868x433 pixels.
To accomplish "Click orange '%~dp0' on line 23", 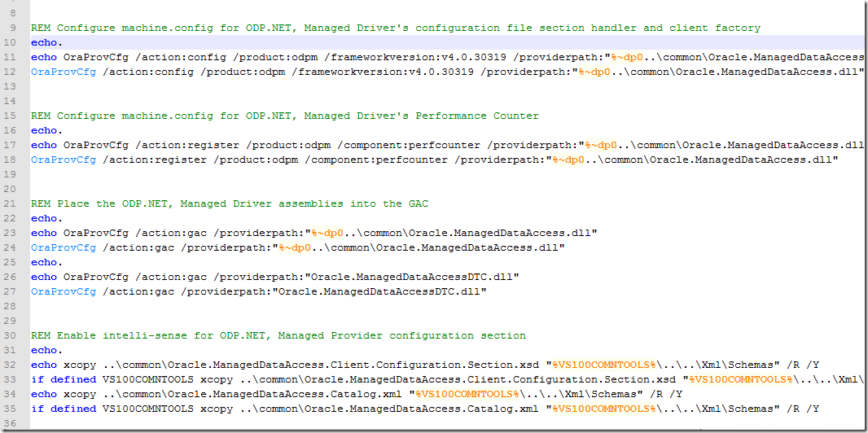I will 327,234.
